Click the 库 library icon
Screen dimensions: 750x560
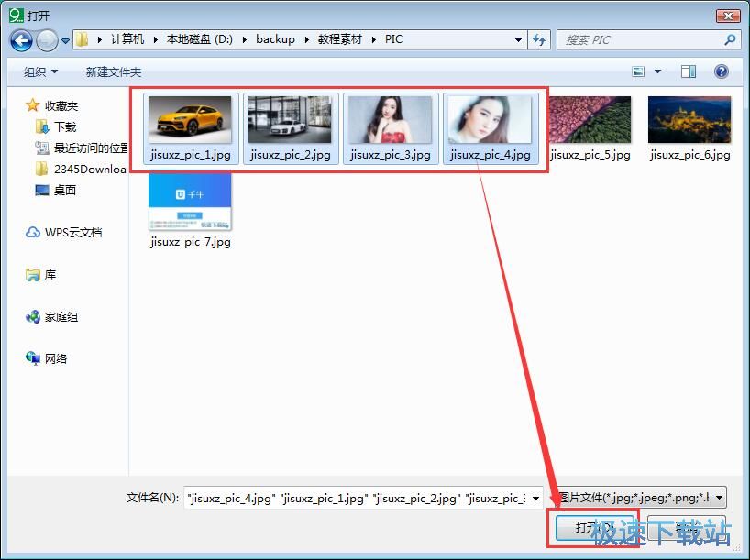[x=32, y=274]
